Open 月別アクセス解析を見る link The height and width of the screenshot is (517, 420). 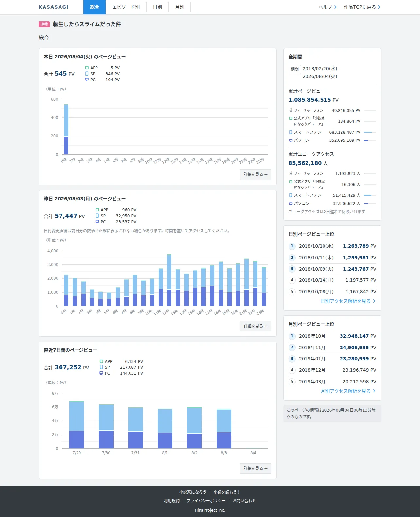coord(348,391)
